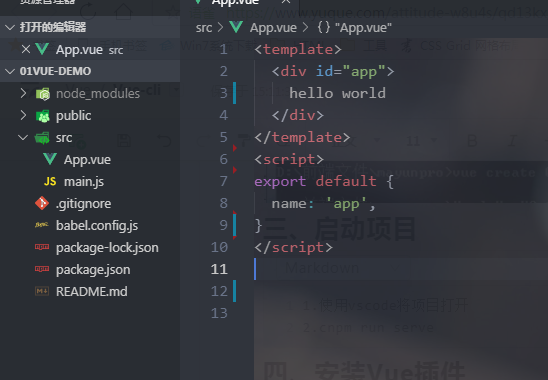548x380 pixels.
Task: Click the Babel icon beside babel.config.js
Action: click(x=42, y=225)
